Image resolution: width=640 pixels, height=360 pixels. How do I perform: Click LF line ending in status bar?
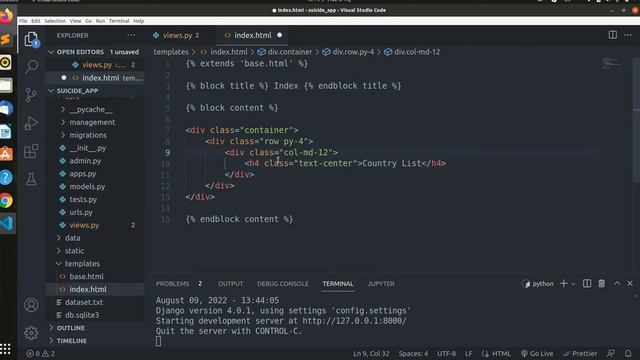(468, 353)
